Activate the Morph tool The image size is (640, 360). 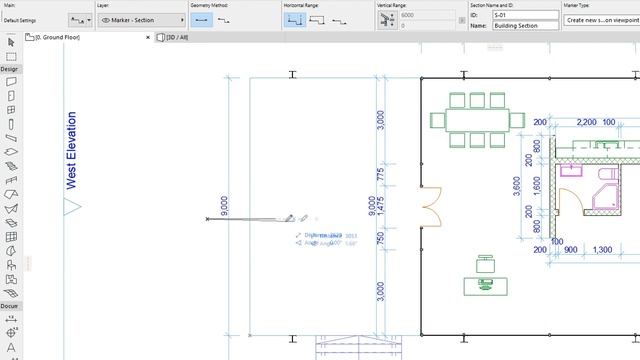click(11, 251)
